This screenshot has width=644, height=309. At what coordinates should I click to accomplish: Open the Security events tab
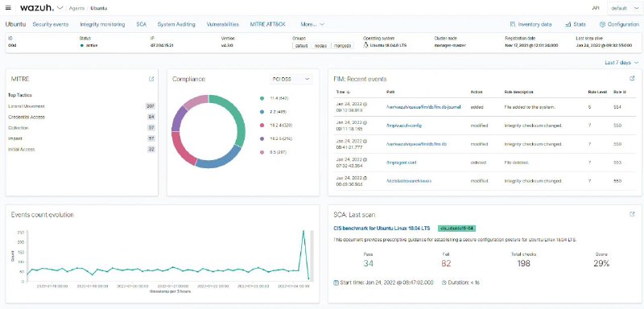pyautogui.click(x=51, y=25)
